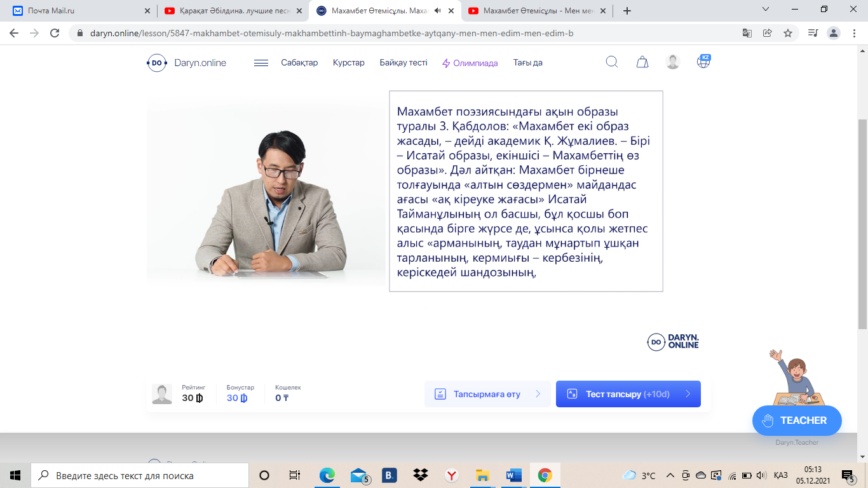The width and height of the screenshot is (868, 488).
Task: Open Task View on the taskbar
Action: (x=295, y=475)
